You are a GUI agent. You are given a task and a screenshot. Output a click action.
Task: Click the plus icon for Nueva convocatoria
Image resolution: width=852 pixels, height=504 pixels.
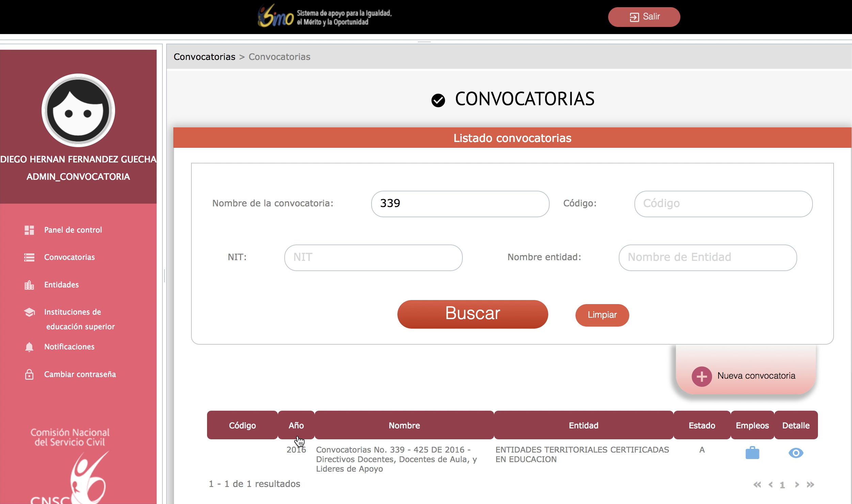click(x=701, y=376)
